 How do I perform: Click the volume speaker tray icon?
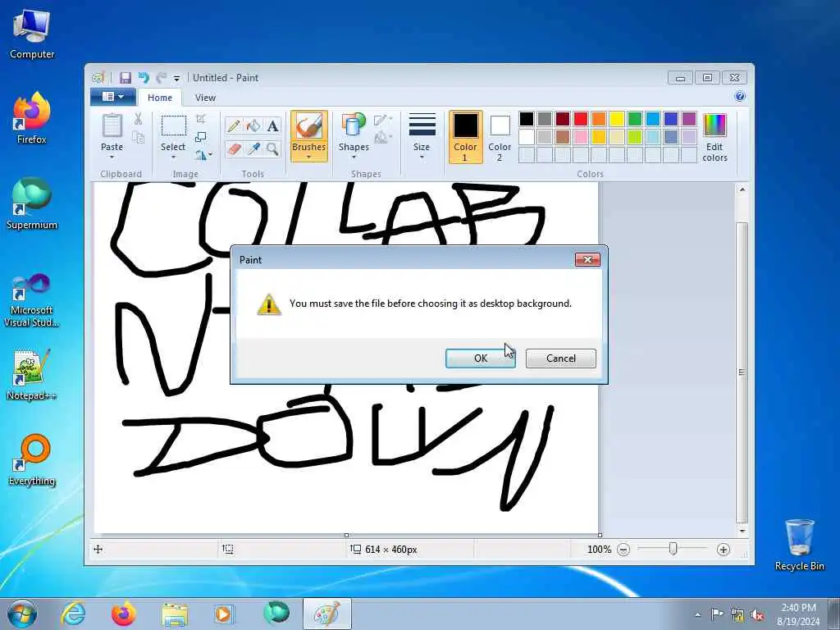tap(757, 615)
